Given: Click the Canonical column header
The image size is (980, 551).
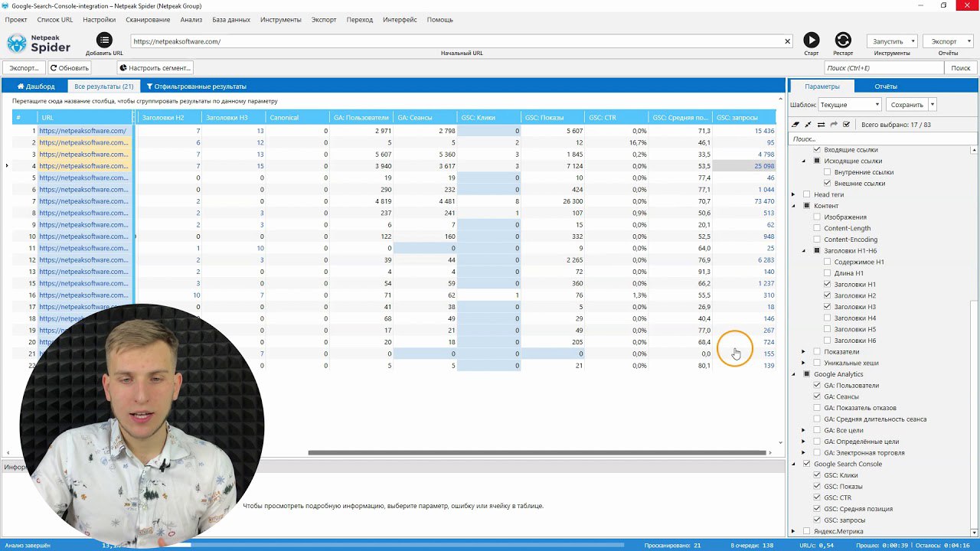Looking at the screenshot, I should point(297,117).
